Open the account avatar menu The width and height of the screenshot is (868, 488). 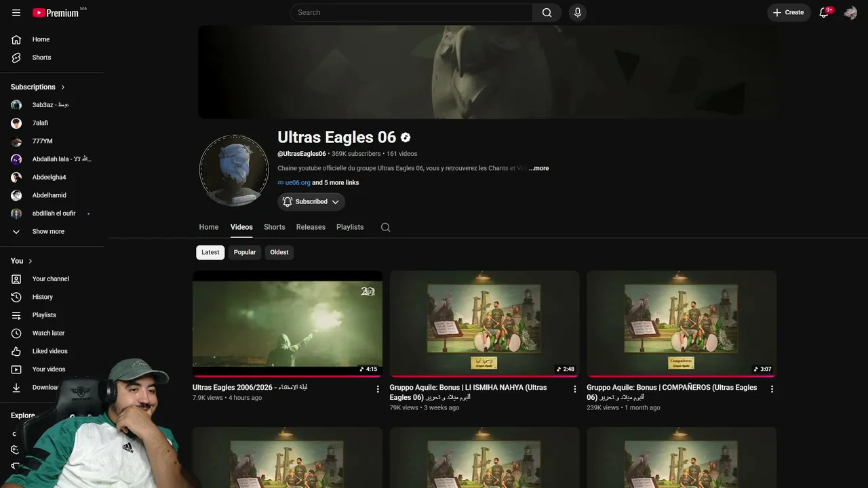tap(850, 12)
